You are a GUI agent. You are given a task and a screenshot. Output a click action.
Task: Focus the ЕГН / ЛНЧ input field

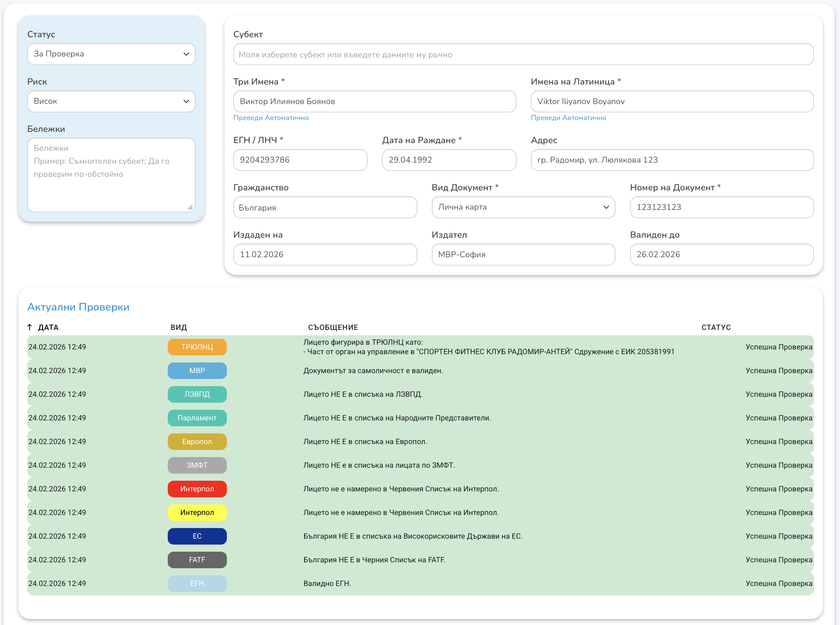point(300,160)
